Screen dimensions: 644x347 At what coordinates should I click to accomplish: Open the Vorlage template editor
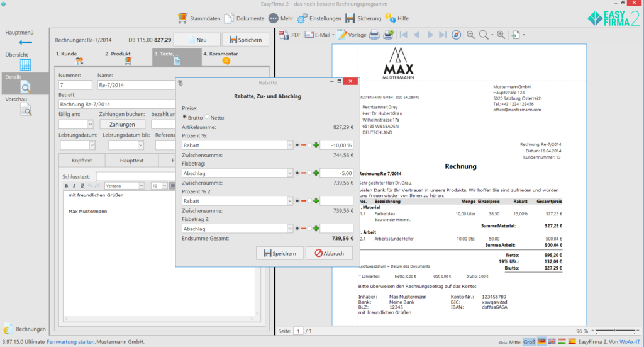pos(352,35)
